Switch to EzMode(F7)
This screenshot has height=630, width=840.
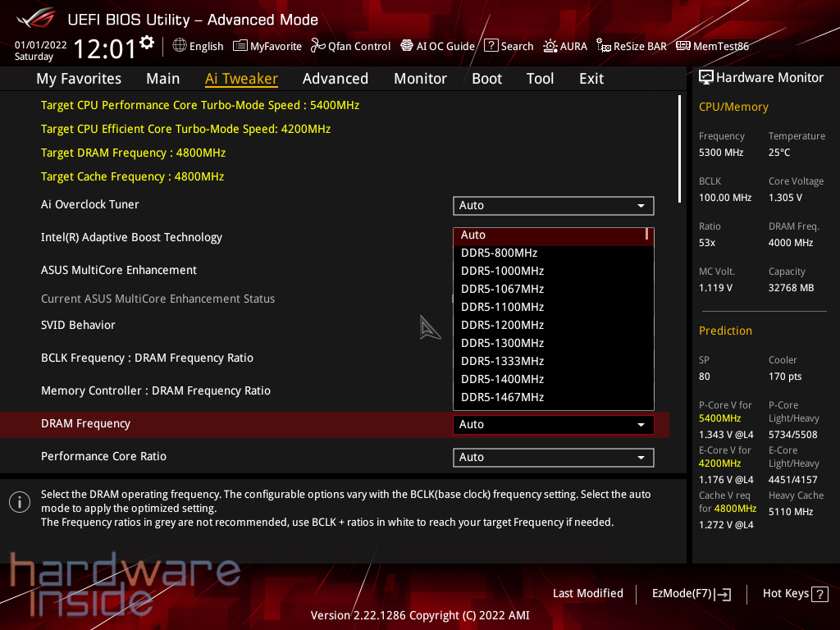691,594
